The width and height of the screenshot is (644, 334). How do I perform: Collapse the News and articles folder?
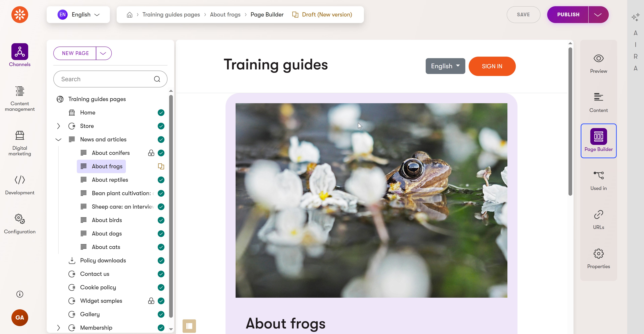coord(59,140)
